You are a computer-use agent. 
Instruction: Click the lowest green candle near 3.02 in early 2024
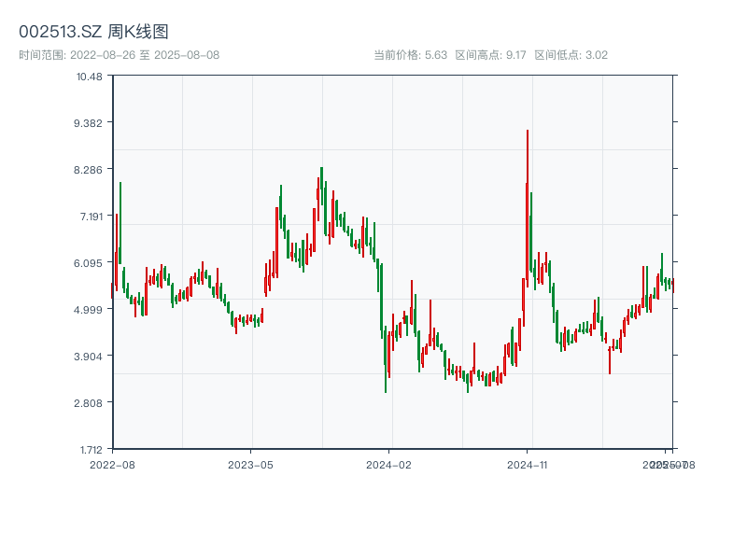(386, 359)
